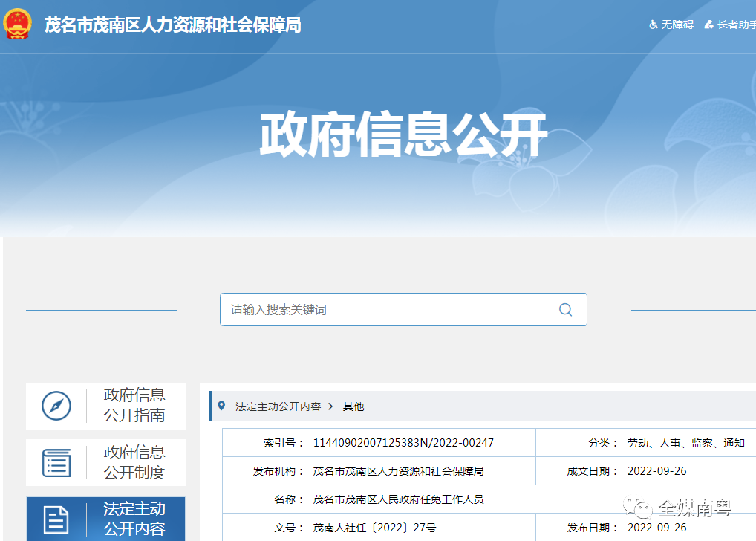Click the 法定主动公开内容 breadcrumb link
Screen dimensions: 756x541
pos(278,406)
